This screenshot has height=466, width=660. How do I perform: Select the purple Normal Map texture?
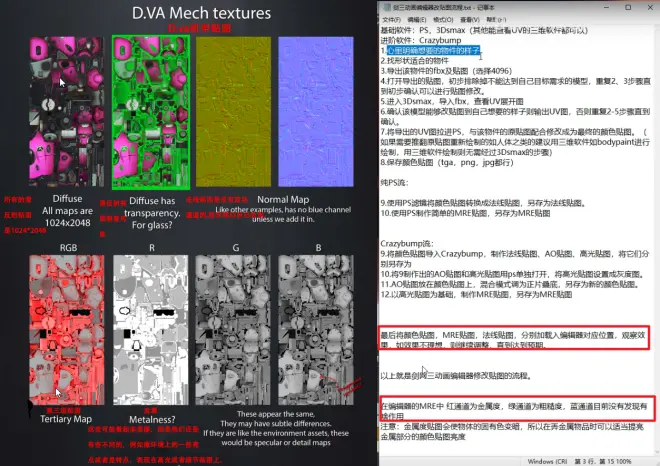[x=316, y=112]
